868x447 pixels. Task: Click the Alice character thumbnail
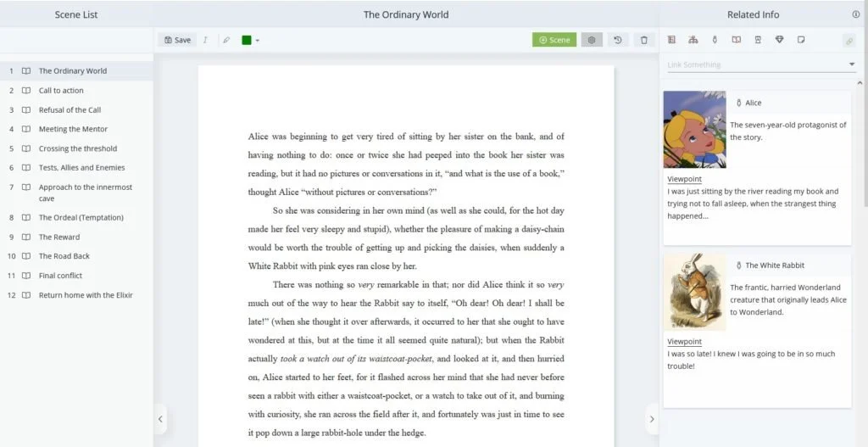pyautogui.click(x=695, y=130)
